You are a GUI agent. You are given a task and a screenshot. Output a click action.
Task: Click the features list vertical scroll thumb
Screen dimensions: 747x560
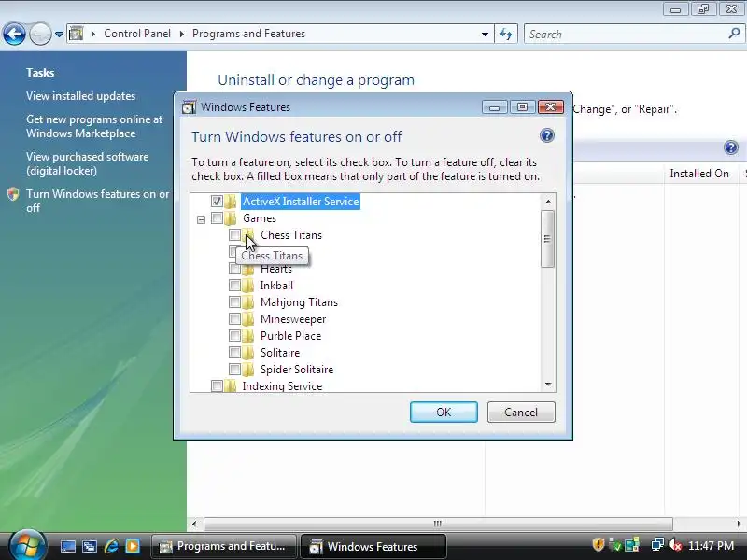548,239
